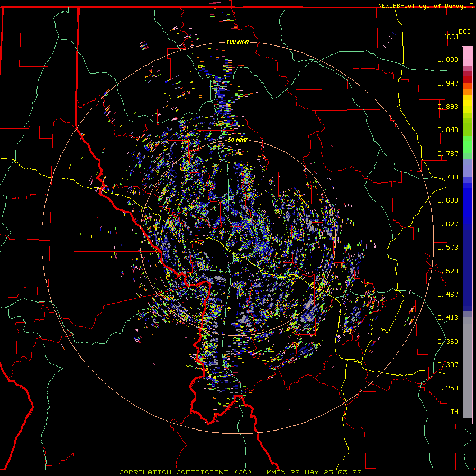Click the 0.307 legend value
The width and height of the screenshot is (476, 476).
(448, 365)
